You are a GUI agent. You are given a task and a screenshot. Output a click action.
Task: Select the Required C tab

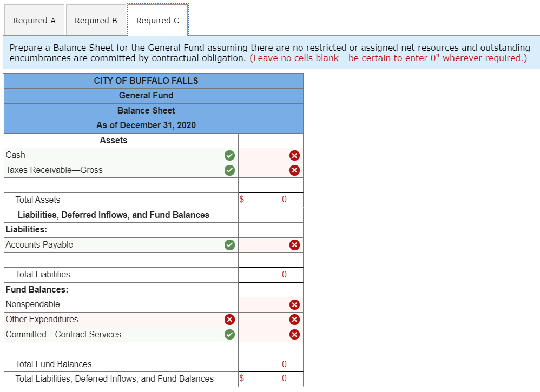[x=157, y=20]
